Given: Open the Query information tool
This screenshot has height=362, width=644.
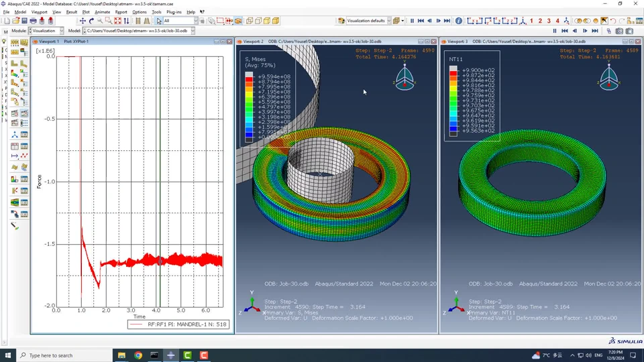Looking at the screenshot, I should point(459,21).
